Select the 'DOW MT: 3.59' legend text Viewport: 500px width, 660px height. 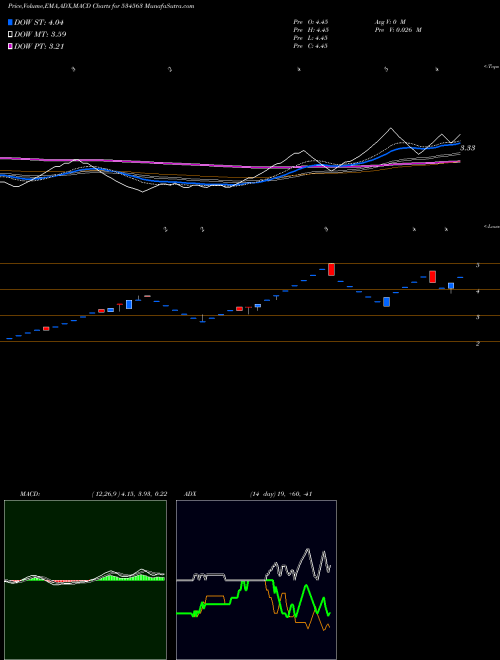tap(40, 35)
